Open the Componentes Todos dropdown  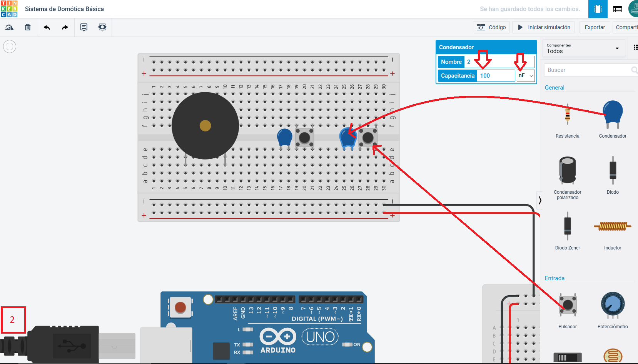pos(583,48)
